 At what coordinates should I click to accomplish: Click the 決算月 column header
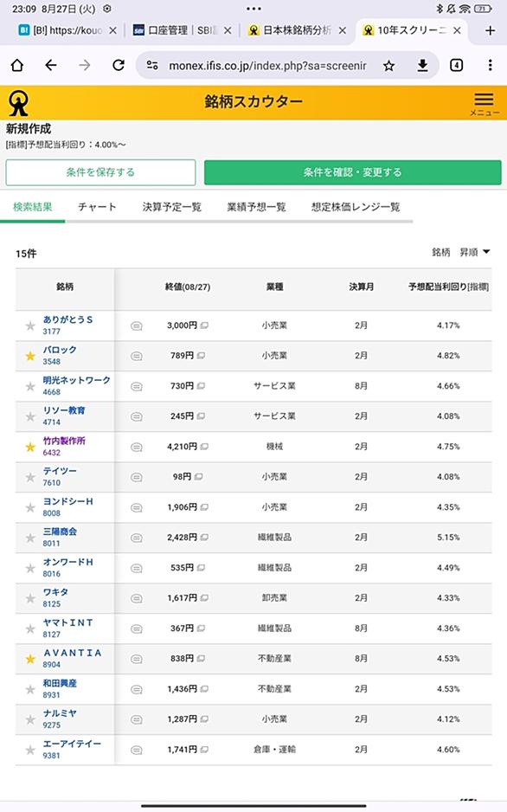coord(361,287)
